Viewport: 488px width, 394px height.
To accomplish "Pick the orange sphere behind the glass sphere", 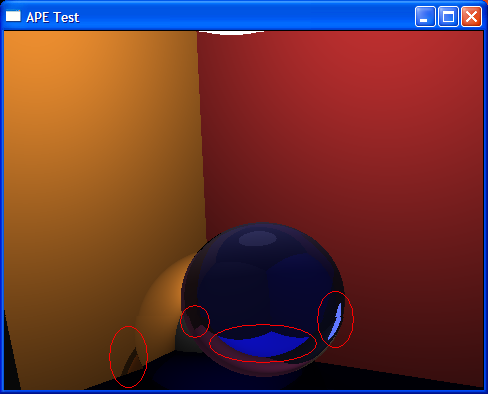I will 160,300.
